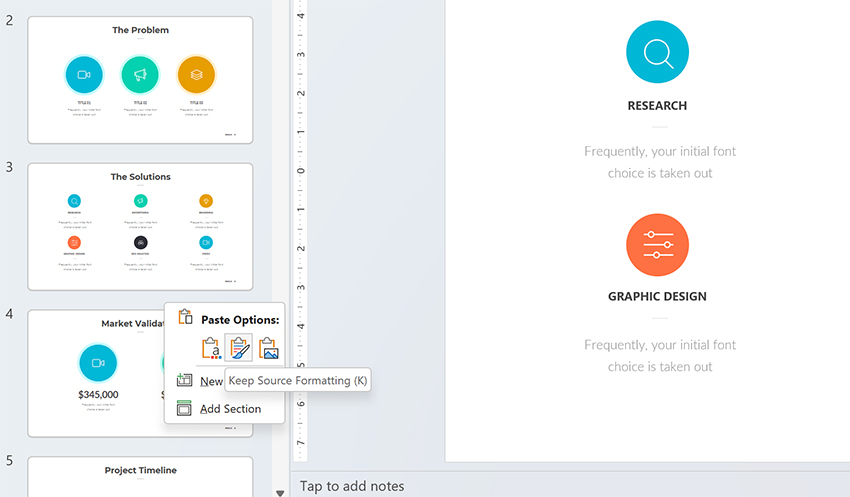Screen dimensions: 850x497
Task: Click the blue video icon in slide 2 thumbnail
Action: (x=84, y=75)
